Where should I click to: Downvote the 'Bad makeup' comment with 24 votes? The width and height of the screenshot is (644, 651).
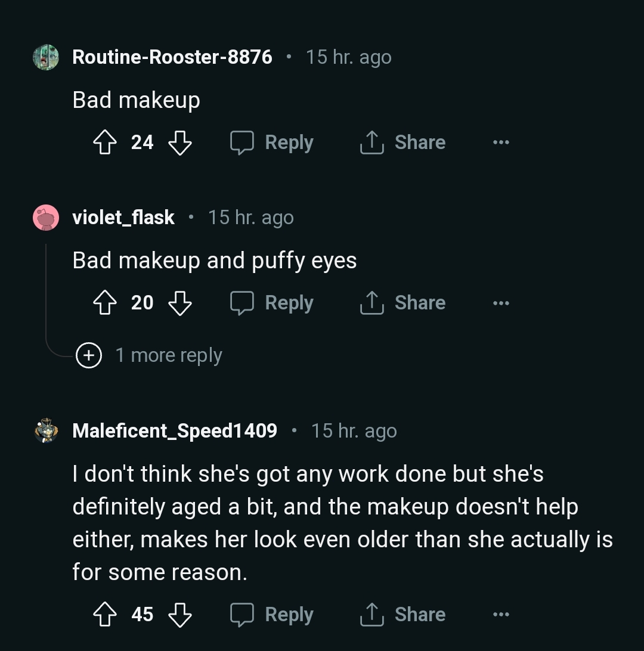(179, 142)
